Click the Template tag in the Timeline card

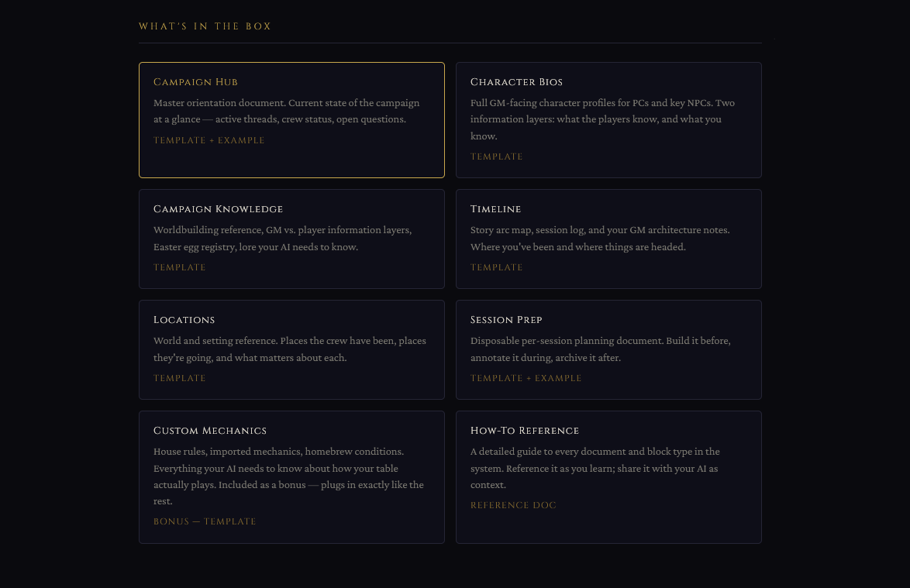(496, 267)
